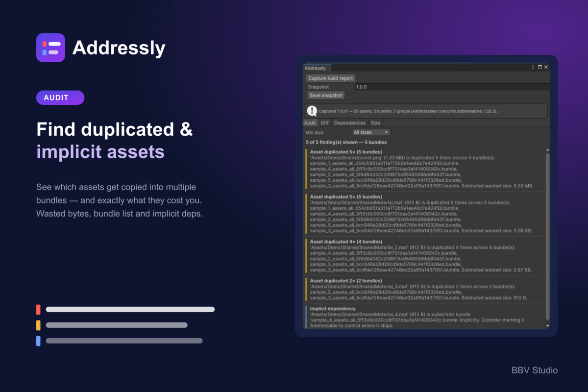This screenshot has height=392, width=588.
Task: Switch to the Diff tab
Action: [324, 123]
